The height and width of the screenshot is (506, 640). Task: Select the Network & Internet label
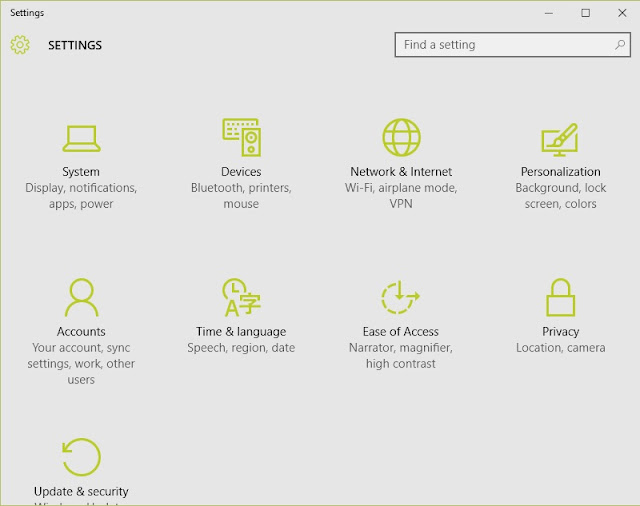coord(401,172)
